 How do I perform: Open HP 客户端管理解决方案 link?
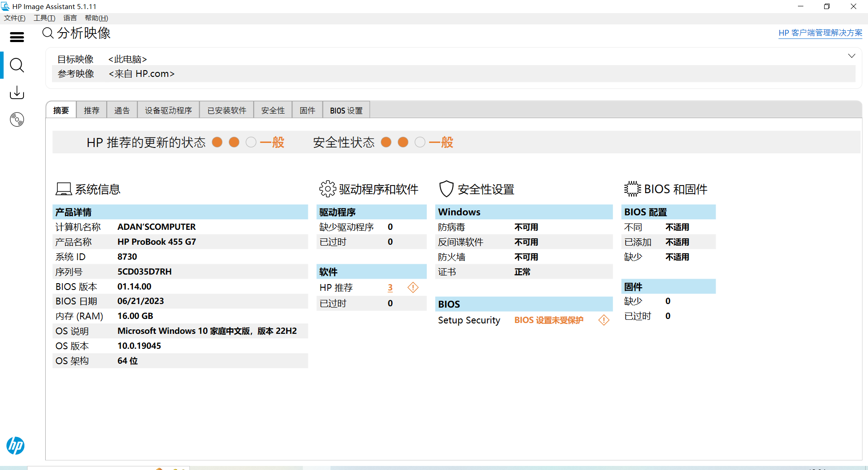tap(820, 33)
